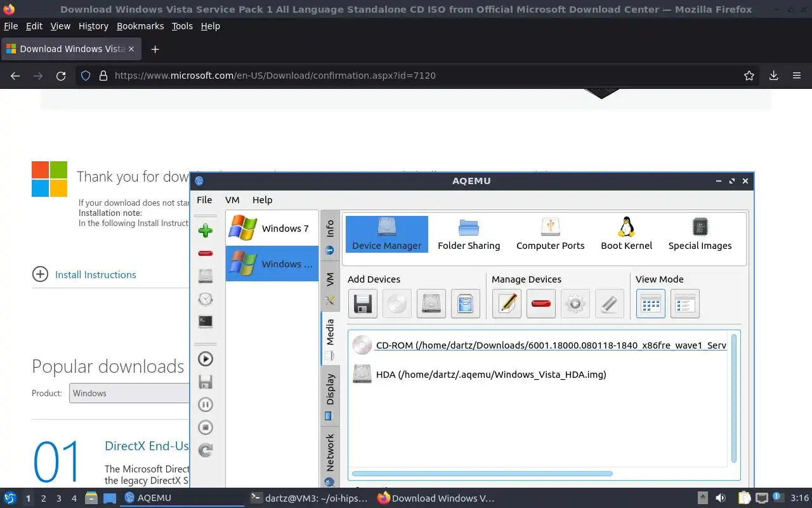
Task: Reset the virtual machine with reload arrow
Action: [205, 450]
